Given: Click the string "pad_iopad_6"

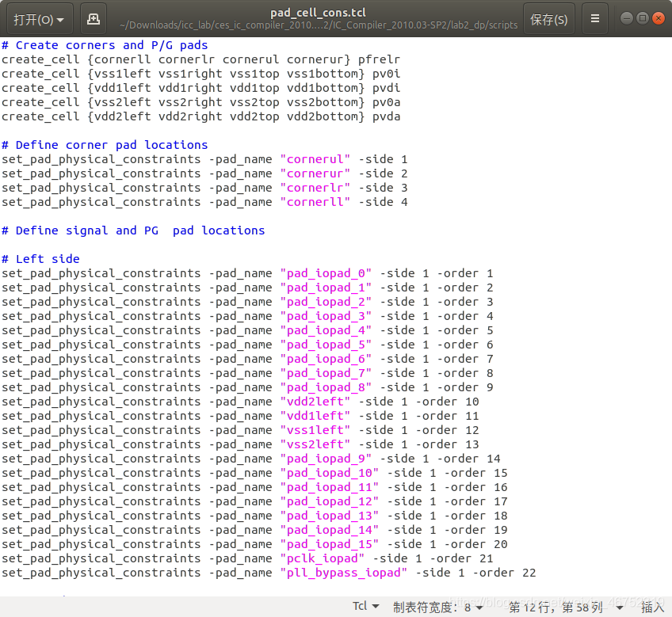Looking at the screenshot, I should tap(326, 359).
